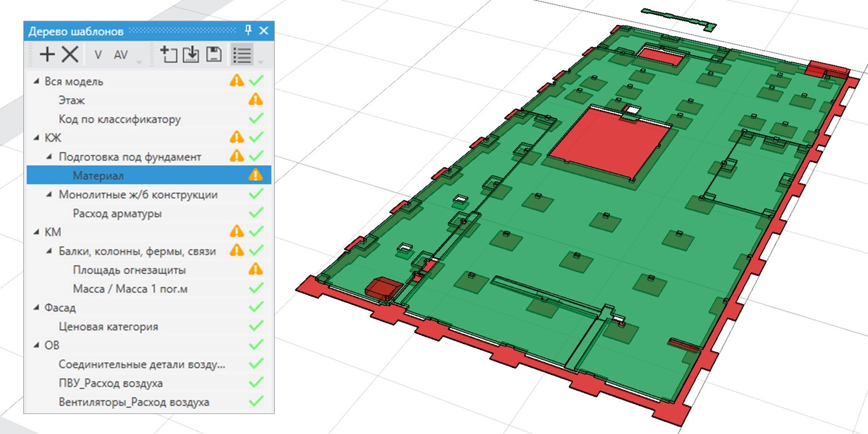Select the Площадь огнезащиты tree item
Screen dimensions: 868x434
click(x=129, y=270)
